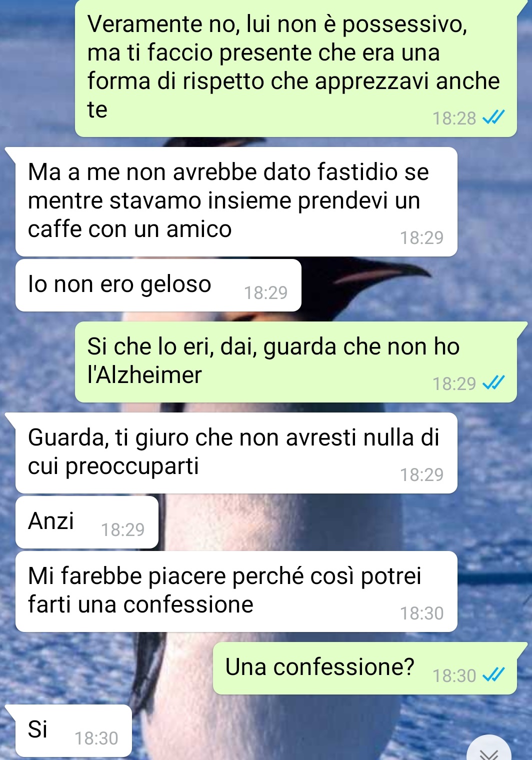Viewport: 532px width, 760px height.
Task: Tap the message 'Mi farebbe piacere perché così potrei'
Action: tap(236, 591)
